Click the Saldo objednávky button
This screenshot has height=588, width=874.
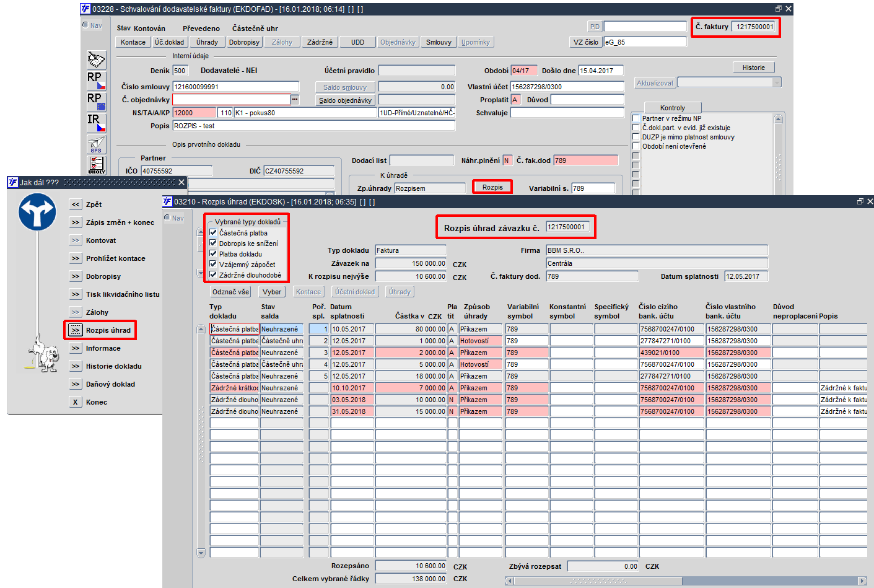[x=345, y=100]
